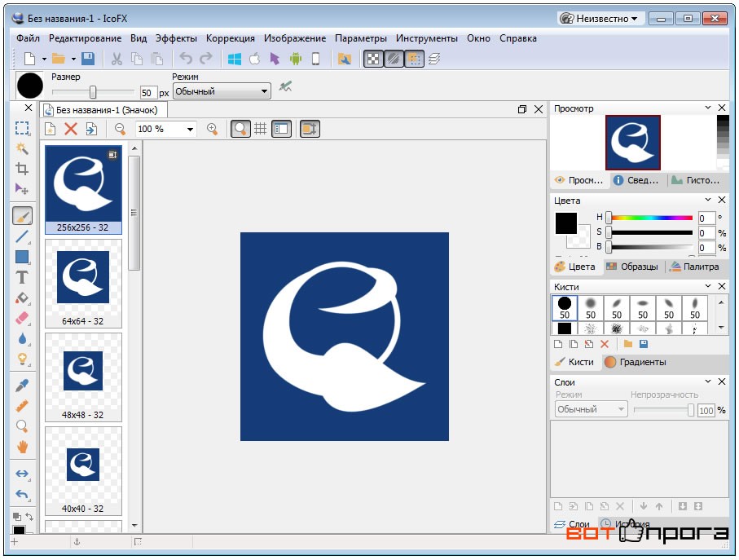Click the Undo arrow in main toolbar
739x560 pixels.
(x=186, y=59)
